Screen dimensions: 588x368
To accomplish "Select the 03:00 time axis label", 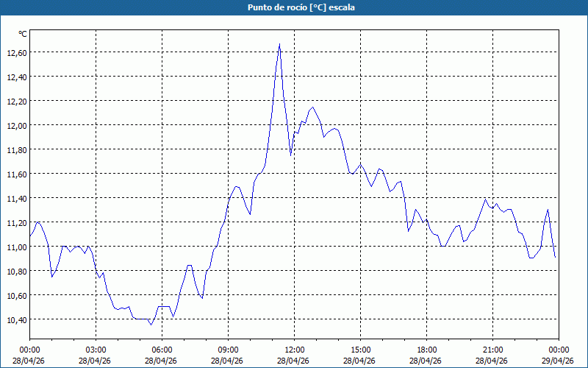I will pos(96,350).
